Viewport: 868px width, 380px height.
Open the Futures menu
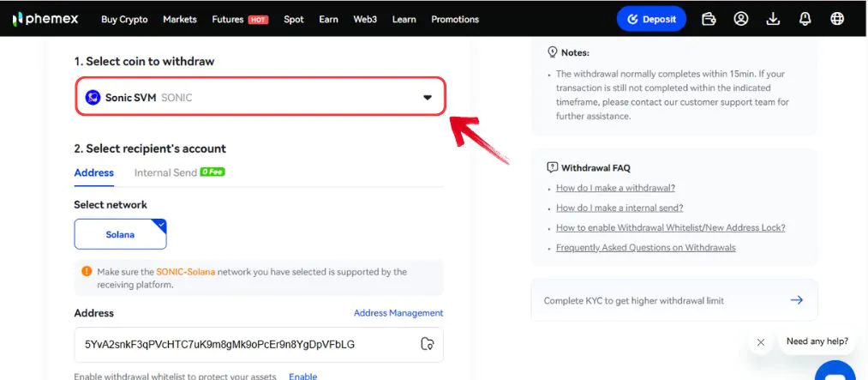tap(228, 20)
